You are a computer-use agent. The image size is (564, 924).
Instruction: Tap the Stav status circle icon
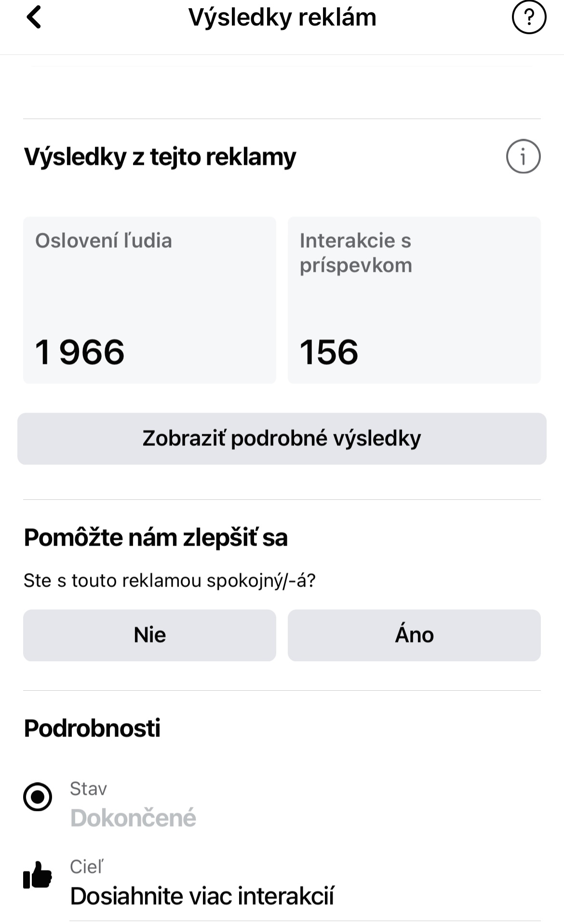coord(38,797)
